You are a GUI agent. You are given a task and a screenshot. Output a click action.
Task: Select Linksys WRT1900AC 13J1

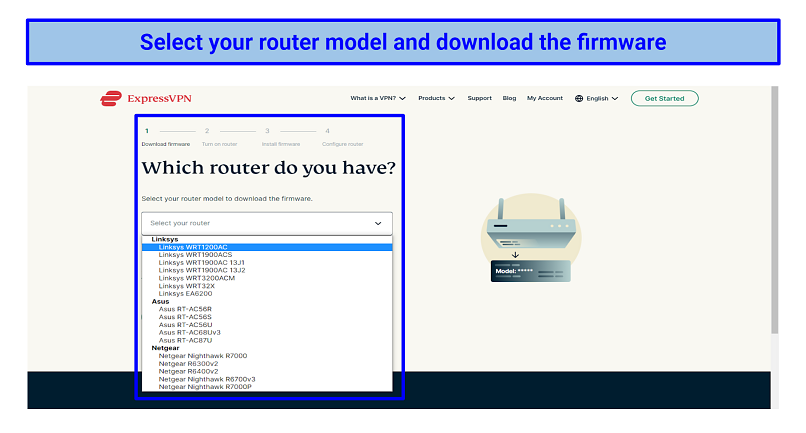[267, 262]
